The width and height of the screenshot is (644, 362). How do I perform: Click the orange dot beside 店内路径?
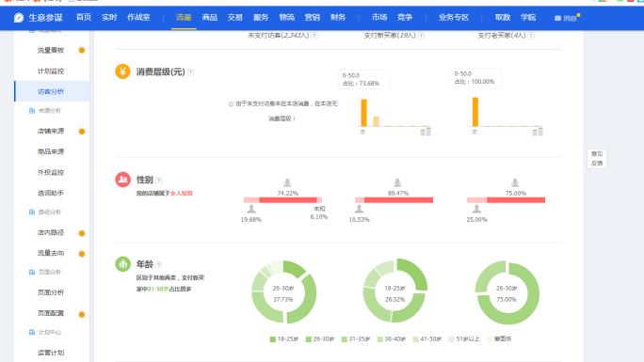[x=82, y=233]
